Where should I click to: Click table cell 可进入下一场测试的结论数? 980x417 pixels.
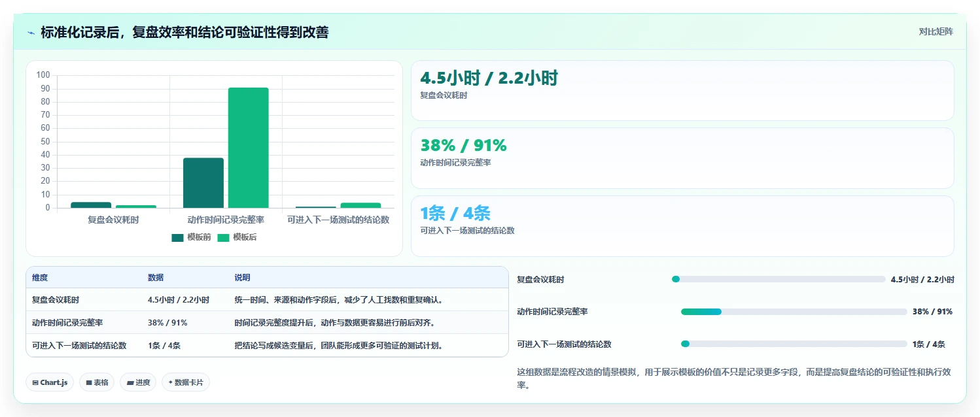(79, 346)
